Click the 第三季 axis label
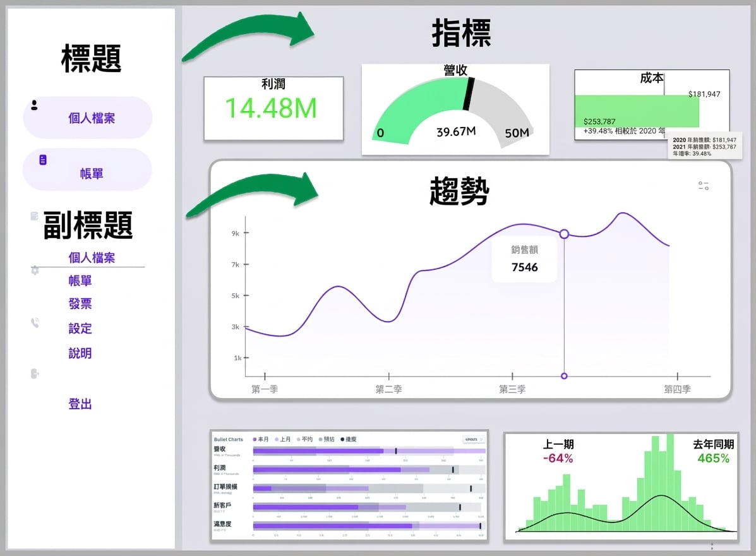This screenshot has height=556, width=756. tap(512, 389)
